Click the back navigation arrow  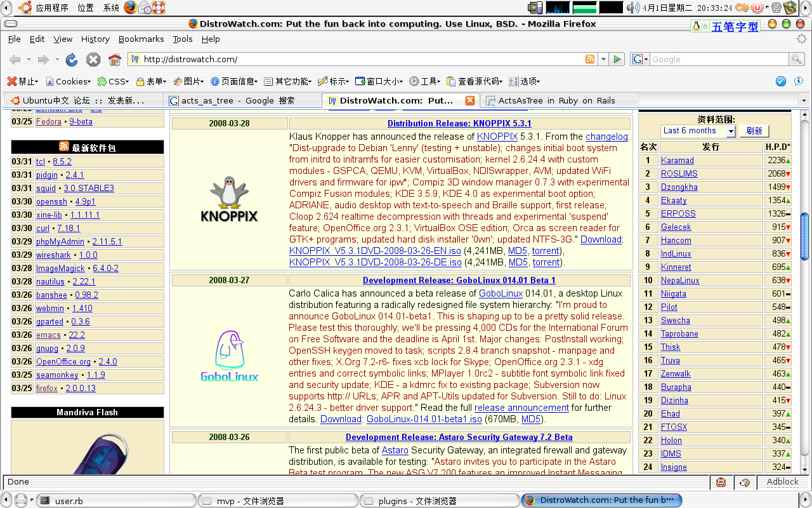15,60
